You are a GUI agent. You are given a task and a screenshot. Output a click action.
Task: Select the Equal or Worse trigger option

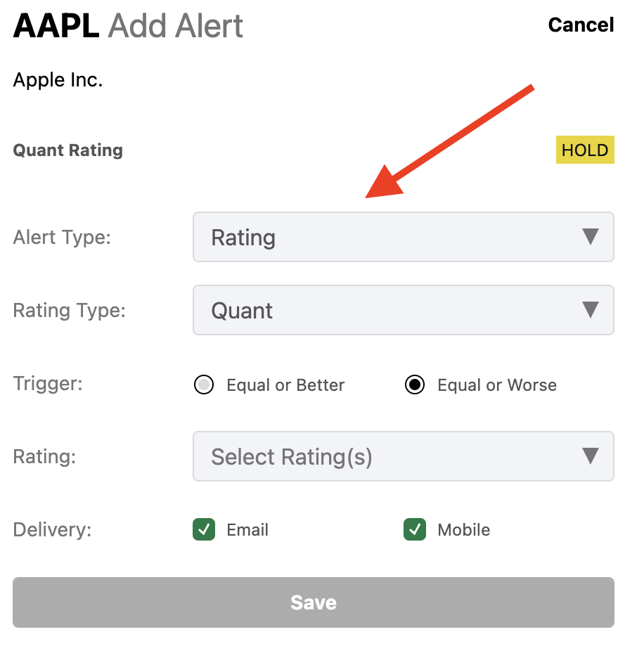tap(414, 385)
